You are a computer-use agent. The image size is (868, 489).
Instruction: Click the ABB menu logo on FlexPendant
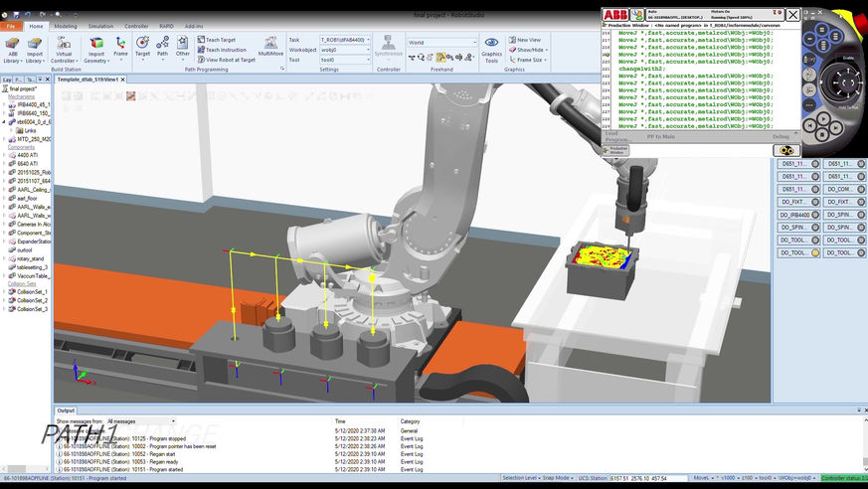(615, 15)
